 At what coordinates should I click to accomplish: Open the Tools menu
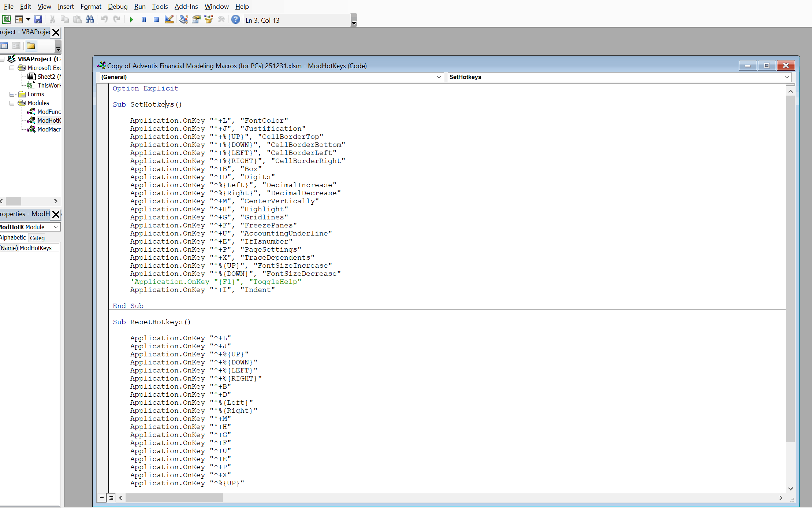point(160,6)
